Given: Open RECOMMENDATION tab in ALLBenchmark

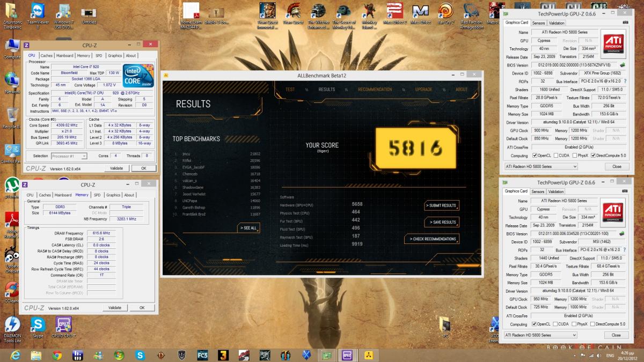Looking at the screenshot, I should point(375,90).
